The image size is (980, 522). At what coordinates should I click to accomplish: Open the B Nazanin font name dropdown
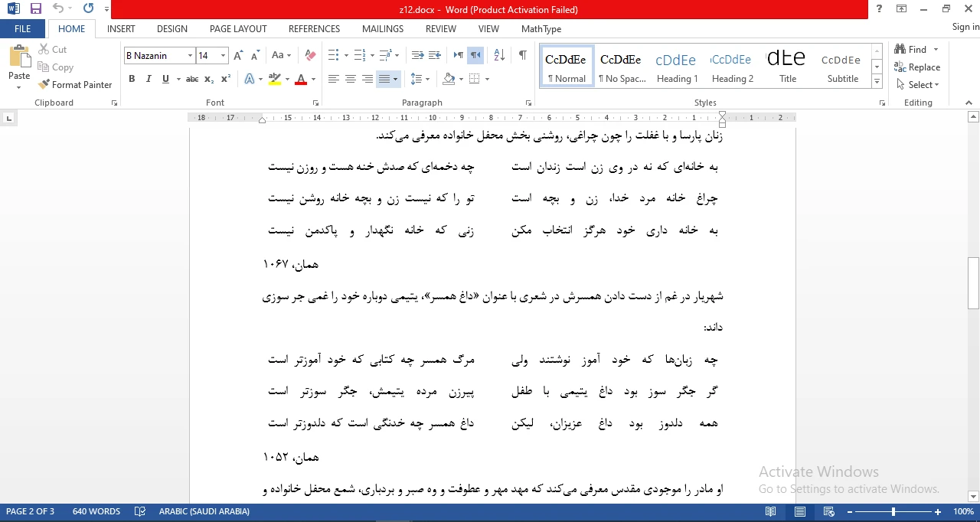(x=190, y=55)
